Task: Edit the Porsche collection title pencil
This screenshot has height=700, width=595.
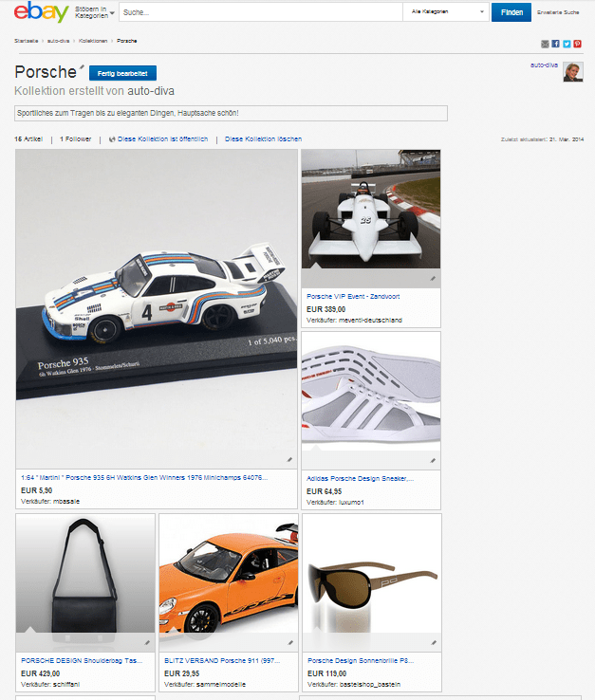Action: (82, 67)
